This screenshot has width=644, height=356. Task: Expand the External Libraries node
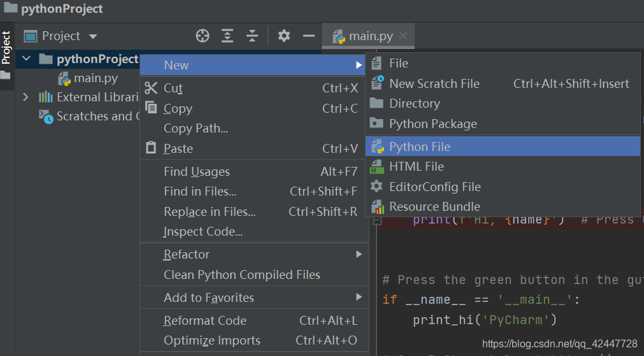tap(25, 97)
